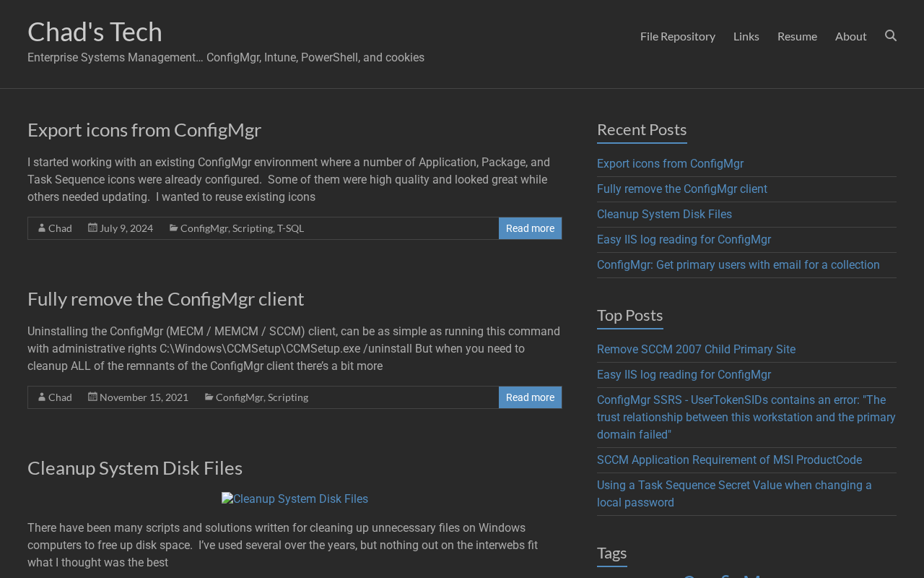Click the category folder icon before ConfigMgr, Scripting, T-SQL
Viewport: 924px width, 578px height.
point(173,228)
